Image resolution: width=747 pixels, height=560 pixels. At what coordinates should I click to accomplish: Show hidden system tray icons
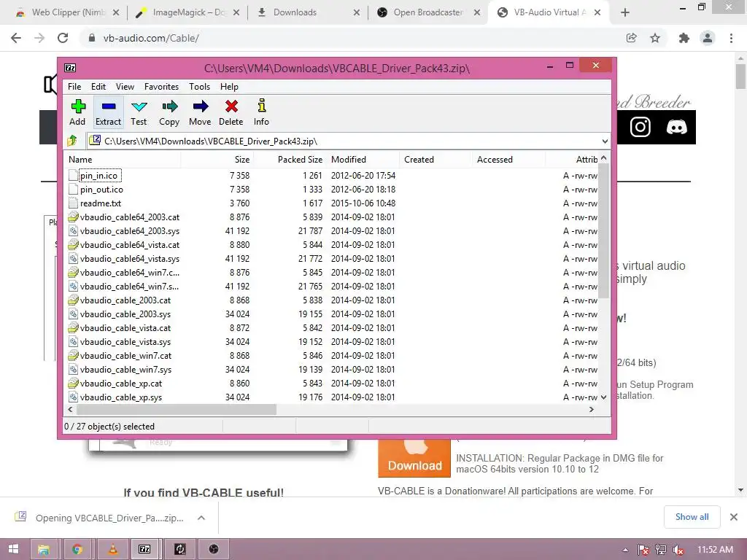click(625, 550)
